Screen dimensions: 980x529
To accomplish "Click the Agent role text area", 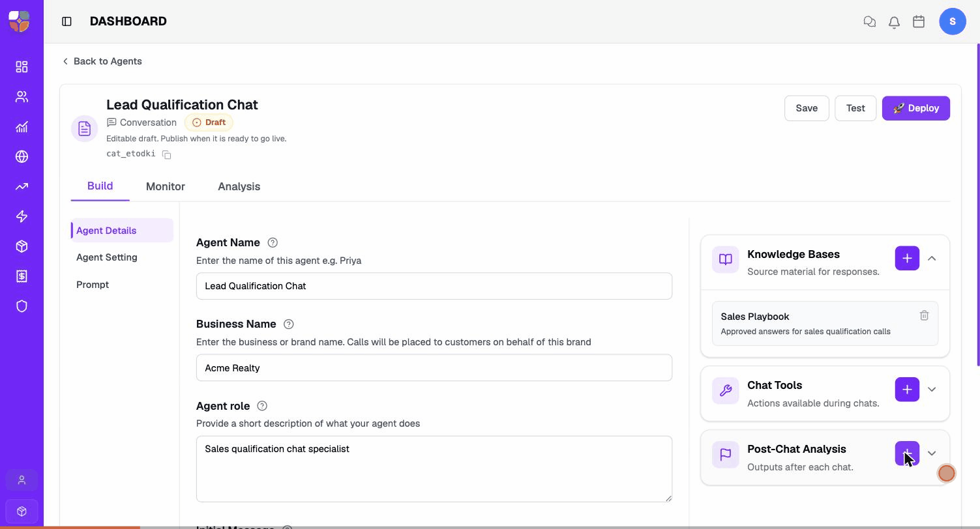I will (434, 469).
